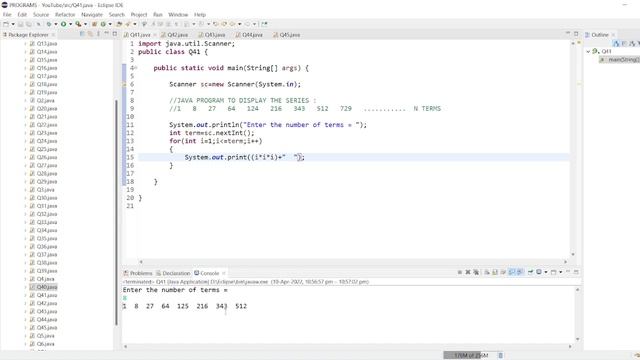Switch to the Q44.java editor tab
This screenshot has height=360, width=640.
tap(249, 35)
